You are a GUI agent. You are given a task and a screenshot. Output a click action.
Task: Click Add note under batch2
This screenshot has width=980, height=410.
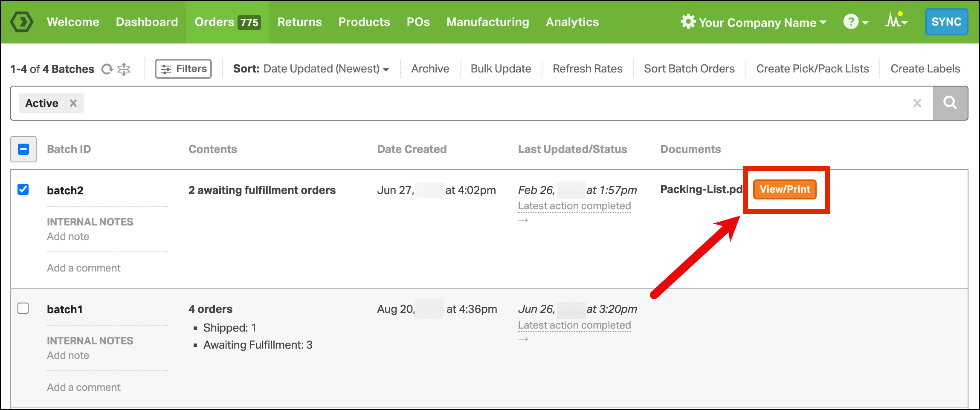(68, 237)
